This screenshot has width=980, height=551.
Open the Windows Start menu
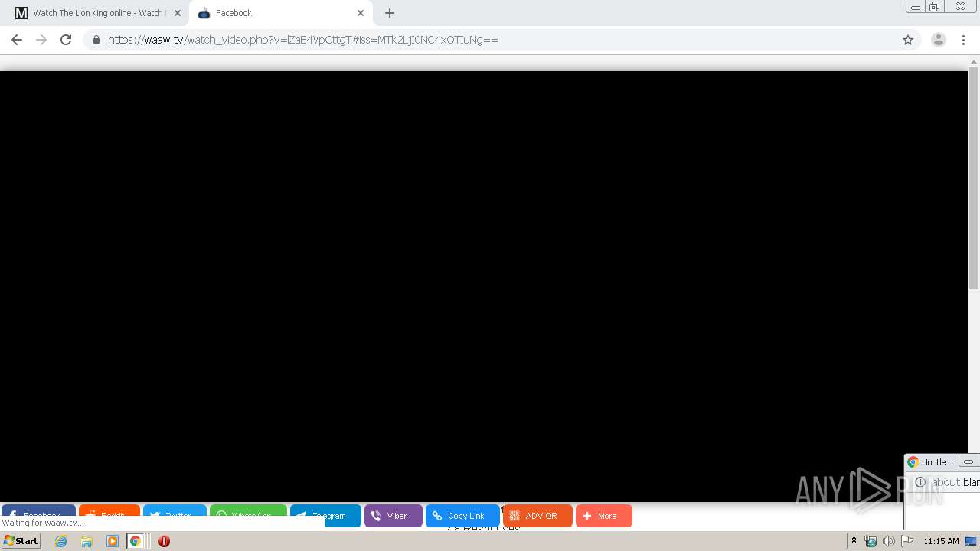[x=21, y=541]
